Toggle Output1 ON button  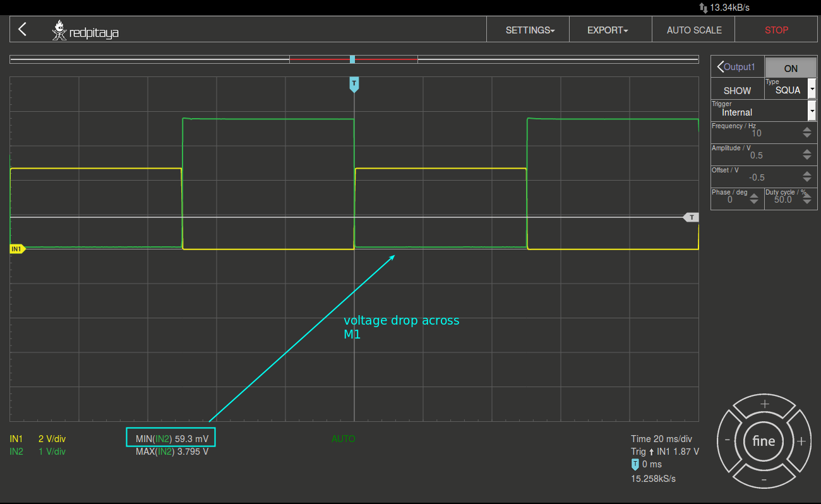click(791, 68)
